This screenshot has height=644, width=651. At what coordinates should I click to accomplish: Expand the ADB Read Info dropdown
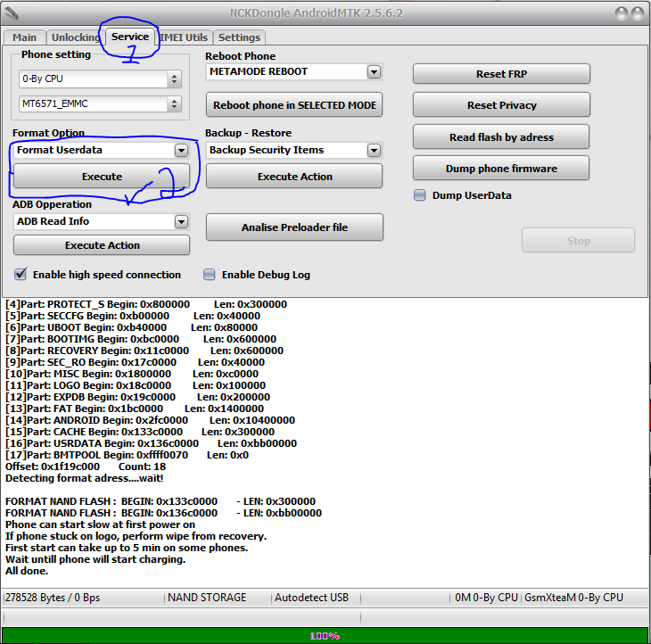coord(181,222)
